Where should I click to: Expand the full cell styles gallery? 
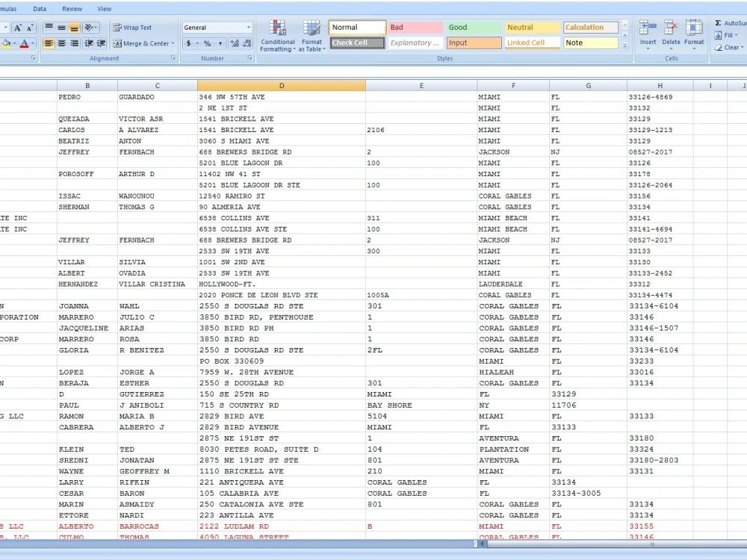tap(625, 46)
